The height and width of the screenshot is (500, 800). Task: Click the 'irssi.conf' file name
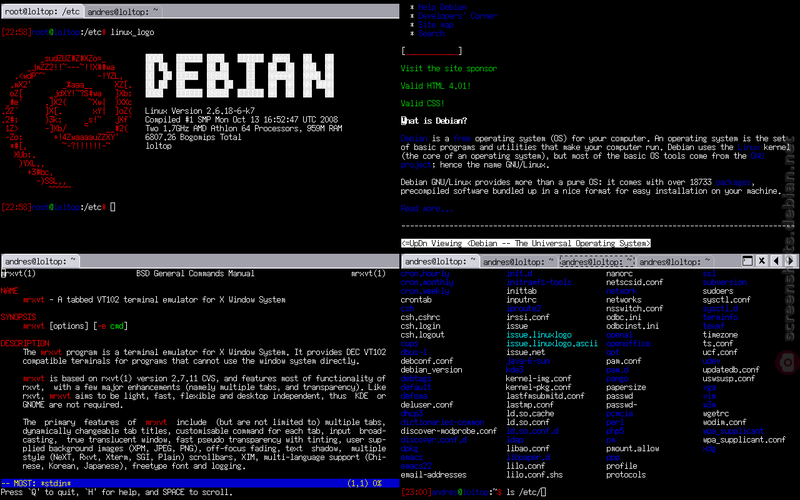528,317
